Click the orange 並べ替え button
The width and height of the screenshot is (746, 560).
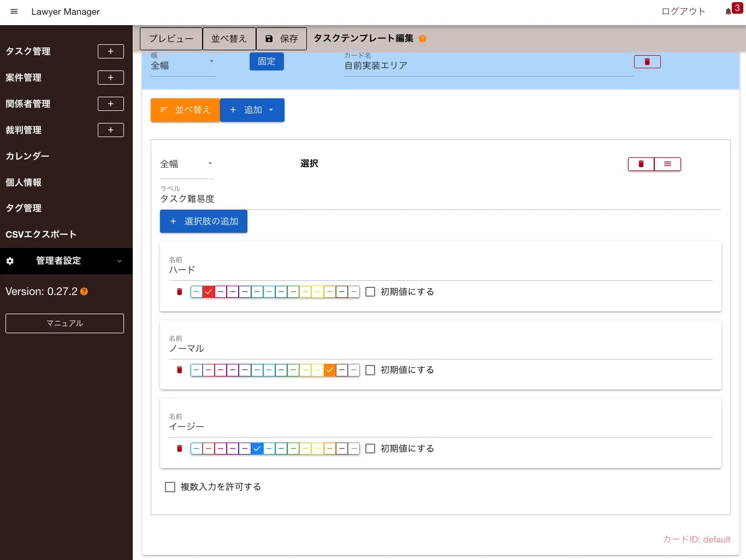(185, 110)
